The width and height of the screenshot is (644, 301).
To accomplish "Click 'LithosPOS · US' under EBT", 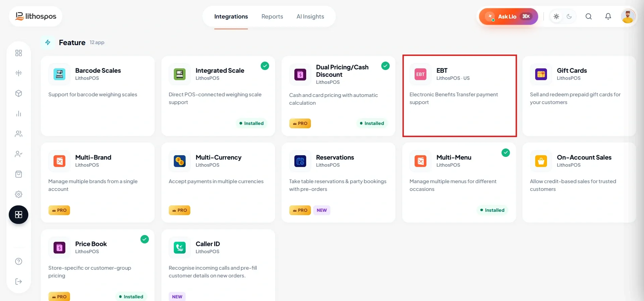I will 453,78.
